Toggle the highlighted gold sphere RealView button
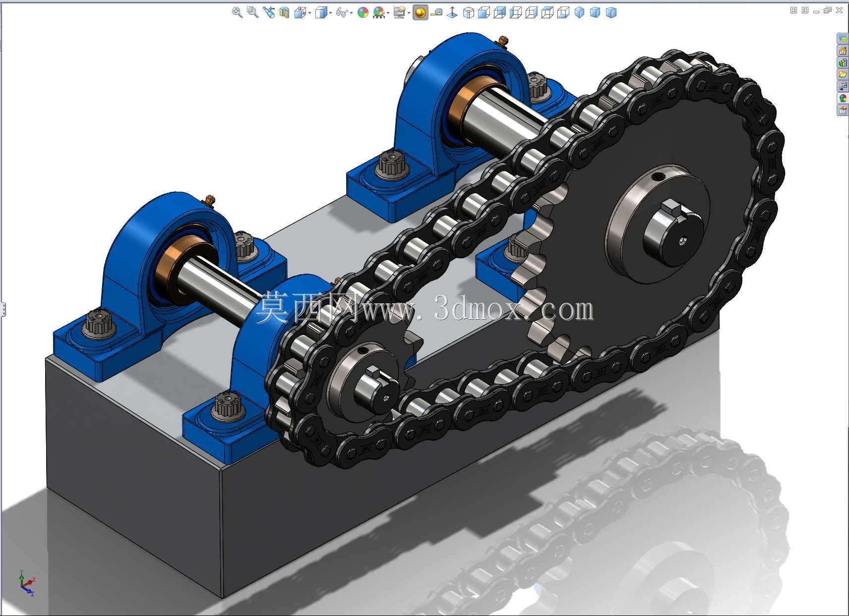 [420, 12]
